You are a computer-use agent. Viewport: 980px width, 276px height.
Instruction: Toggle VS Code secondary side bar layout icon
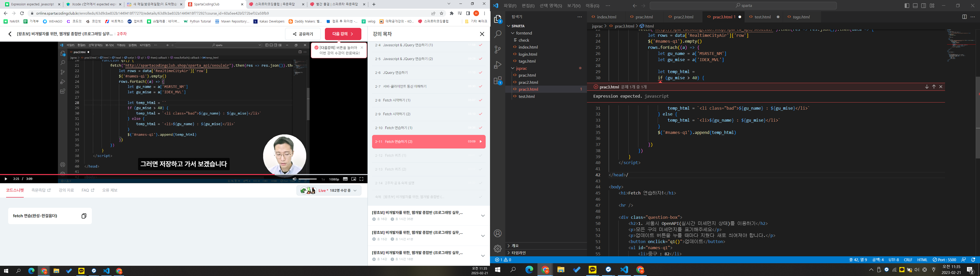coord(923,6)
